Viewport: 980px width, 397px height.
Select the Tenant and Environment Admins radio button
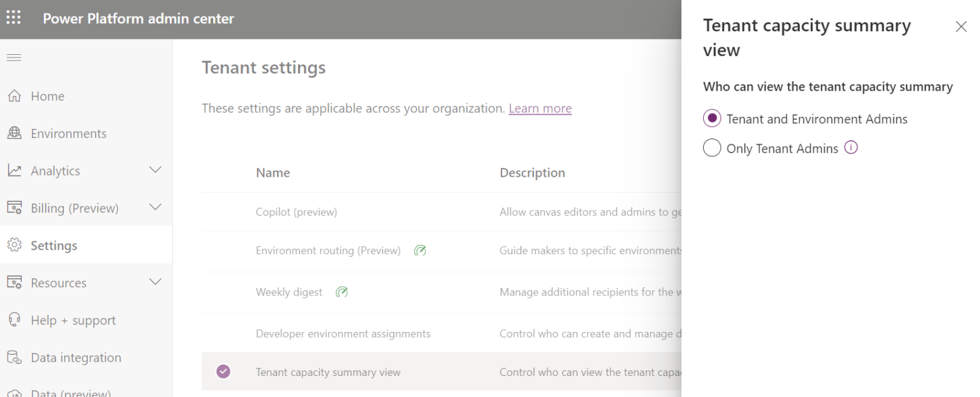click(712, 118)
